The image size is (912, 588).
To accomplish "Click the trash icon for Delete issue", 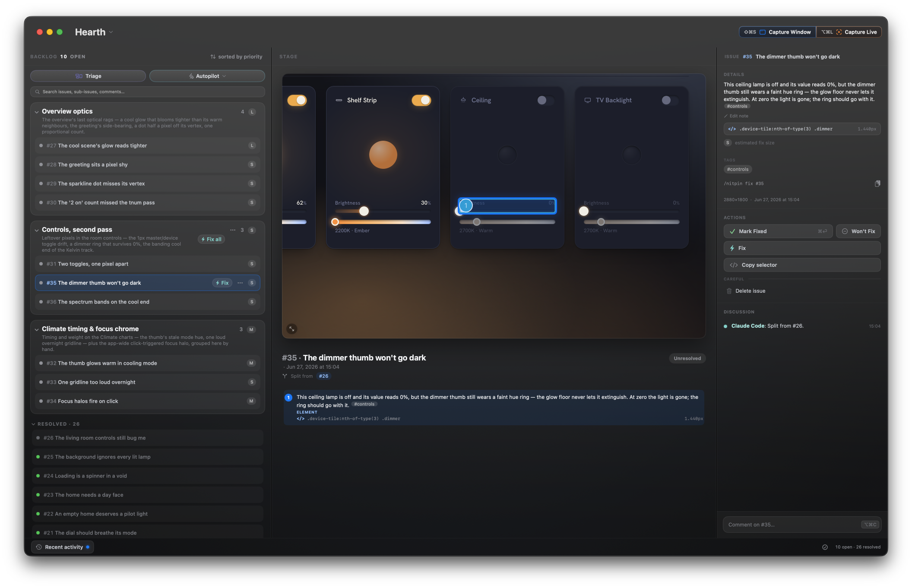I will (x=729, y=291).
